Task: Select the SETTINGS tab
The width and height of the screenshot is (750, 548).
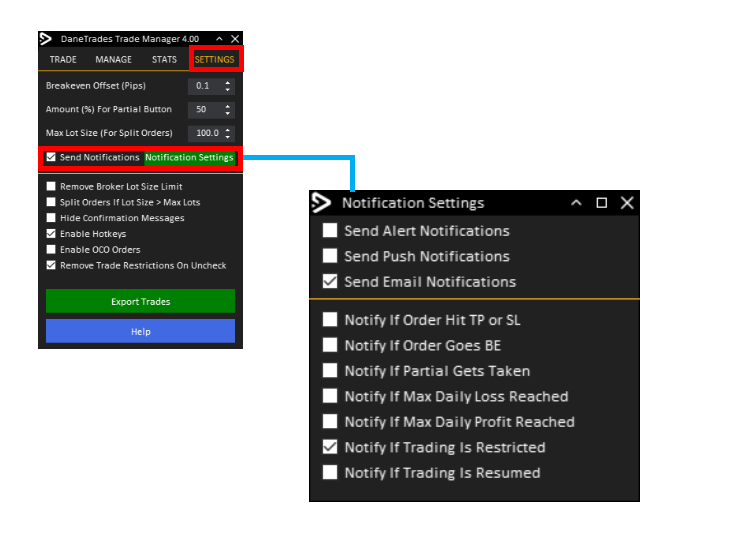Action: pos(214,59)
